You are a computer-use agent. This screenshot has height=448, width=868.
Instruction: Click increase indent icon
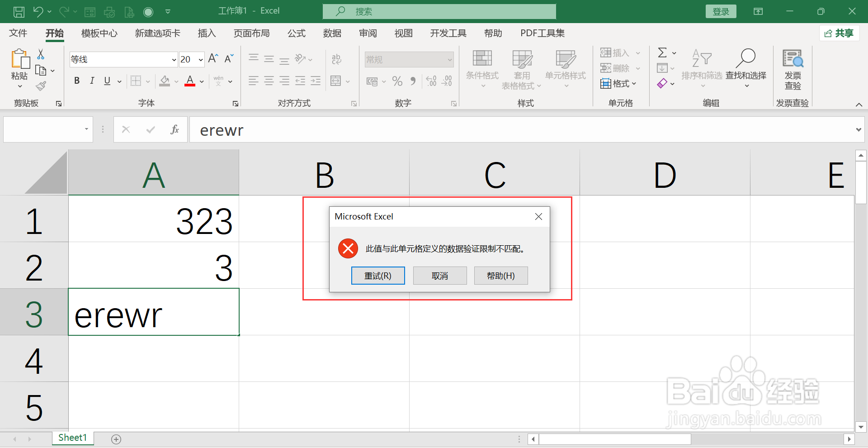(x=316, y=81)
